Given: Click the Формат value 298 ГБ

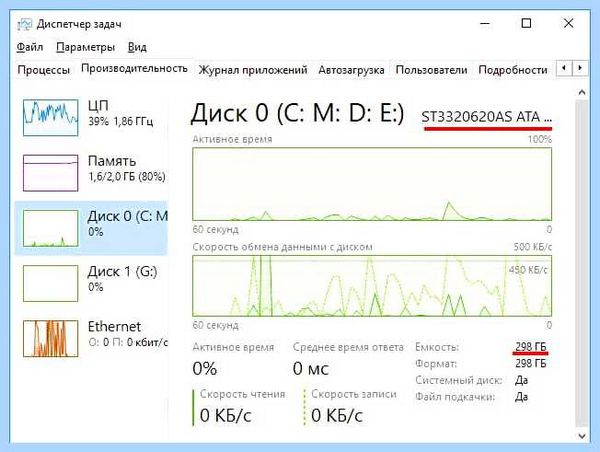Looking at the screenshot, I should pyautogui.click(x=530, y=363).
